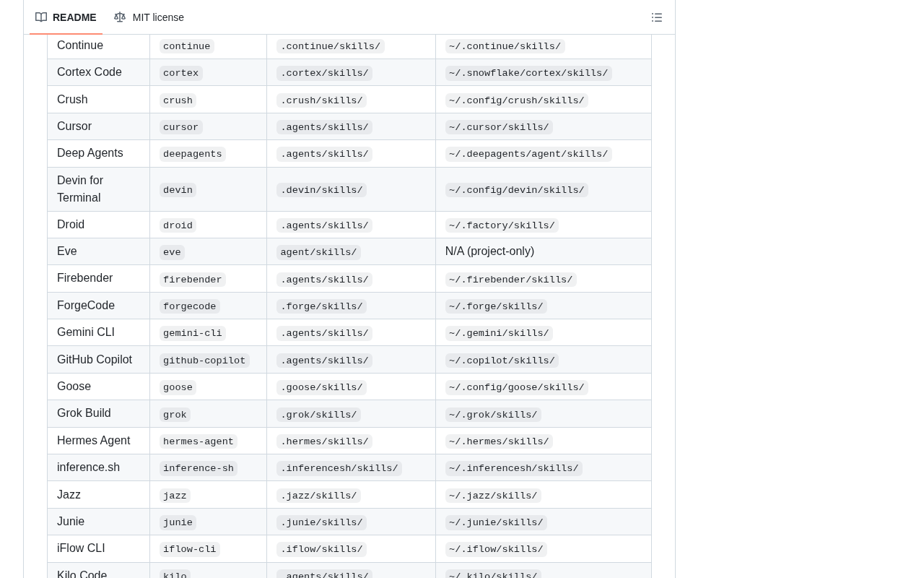Click the 'Grok Build' agent name
924x578 pixels.
click(x=84, y=413)
